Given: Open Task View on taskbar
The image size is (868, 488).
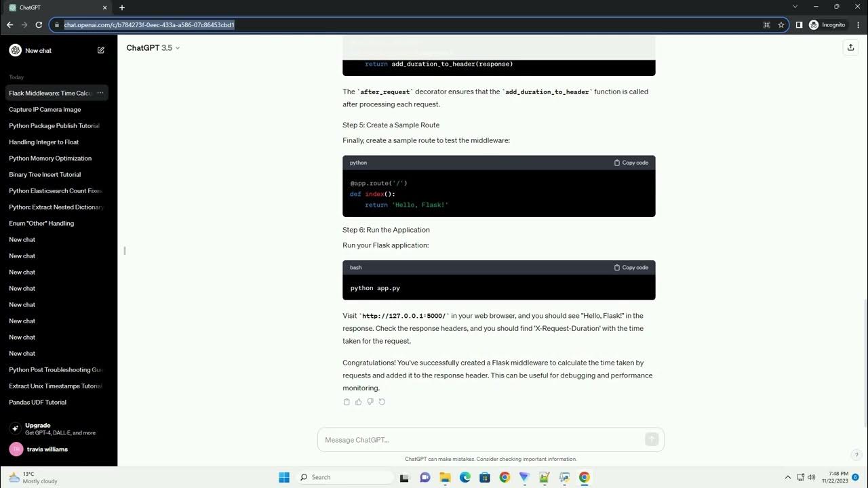Looking at the screenshot, I should 405,477.
